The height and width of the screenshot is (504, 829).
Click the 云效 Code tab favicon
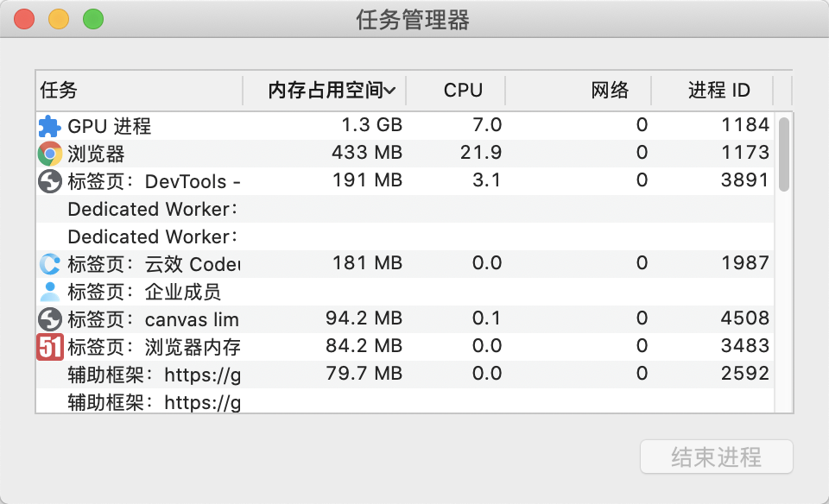[50, 264]
